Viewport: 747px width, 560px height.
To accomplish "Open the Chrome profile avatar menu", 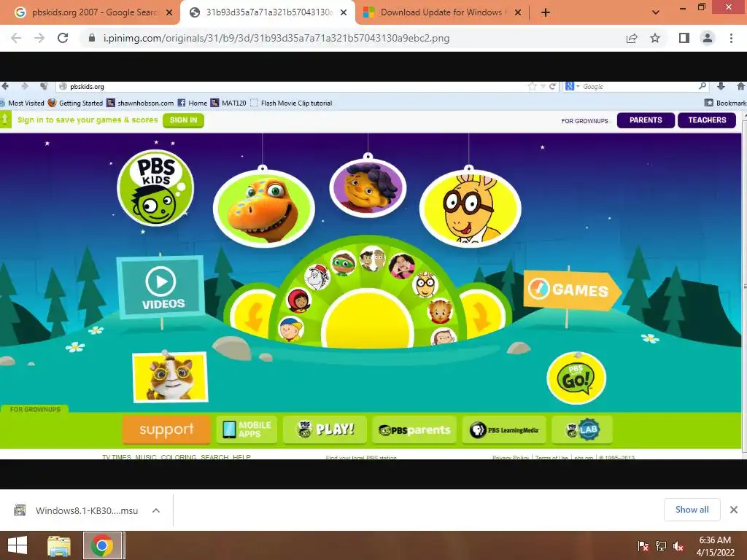I will coord(708,38).
